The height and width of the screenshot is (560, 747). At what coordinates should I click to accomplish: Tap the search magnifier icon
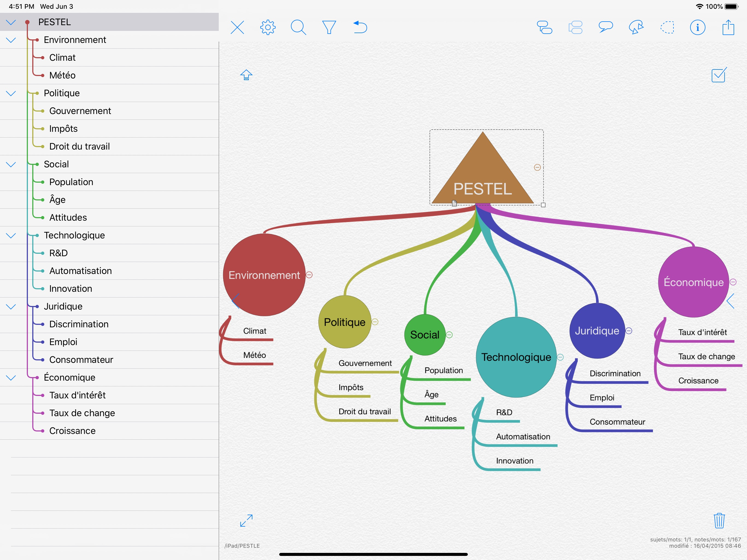(x=298, y=27)
